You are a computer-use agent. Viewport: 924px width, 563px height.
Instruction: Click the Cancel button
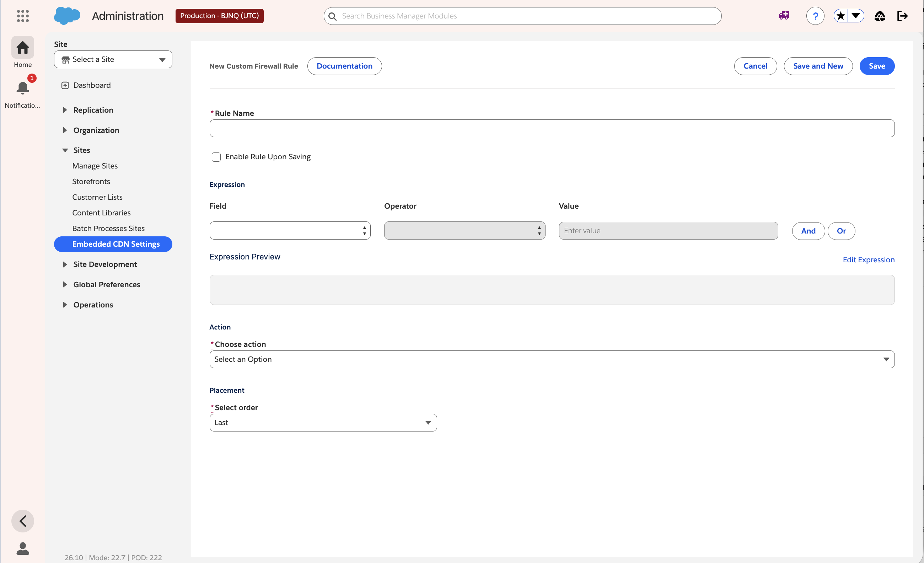pyautogui.click(x=756, y=66)
